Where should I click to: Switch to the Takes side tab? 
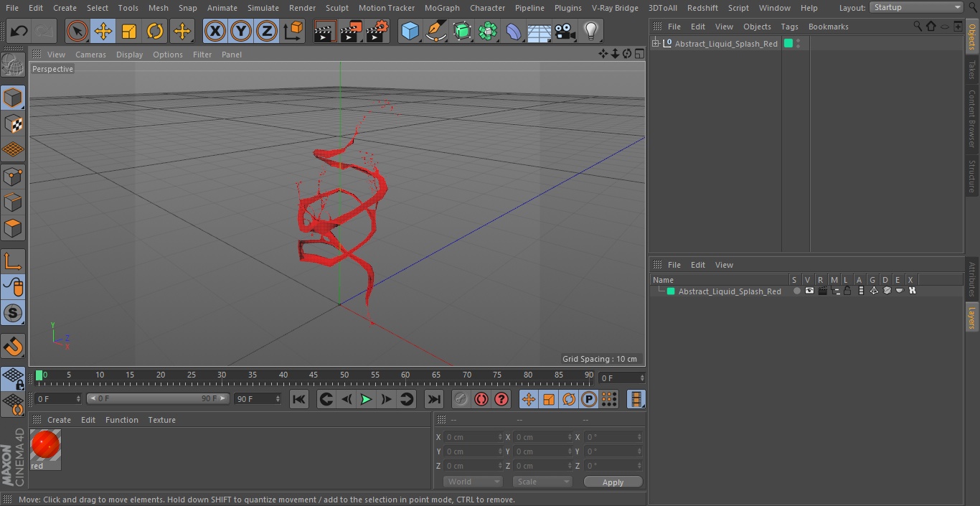[x=972, y=70]
